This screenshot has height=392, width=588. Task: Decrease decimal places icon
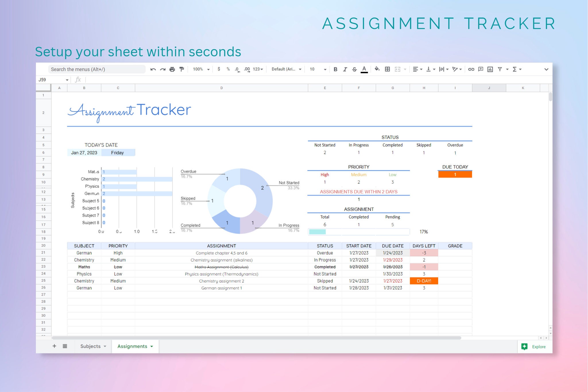pyautogui.click(x=237, y=69)
